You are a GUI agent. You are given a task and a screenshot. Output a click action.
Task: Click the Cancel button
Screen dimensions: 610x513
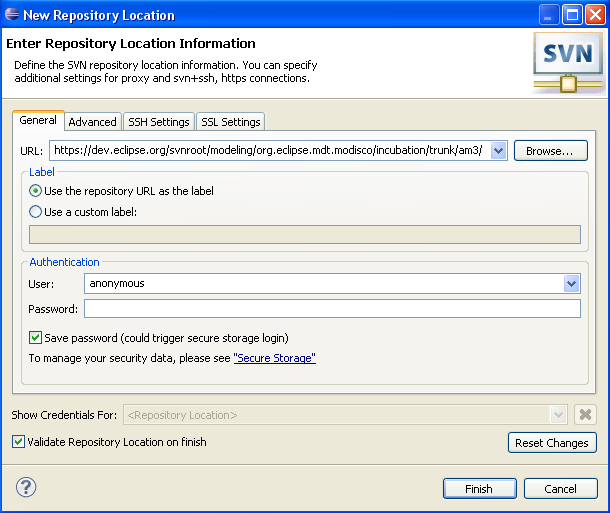(x=560, y=488)
